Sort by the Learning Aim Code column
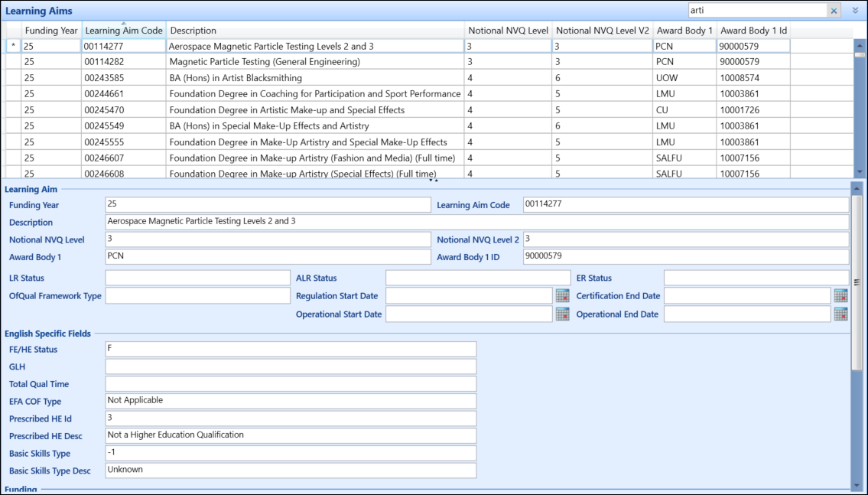This screenshot has width=868, height=495. point(123,31)
